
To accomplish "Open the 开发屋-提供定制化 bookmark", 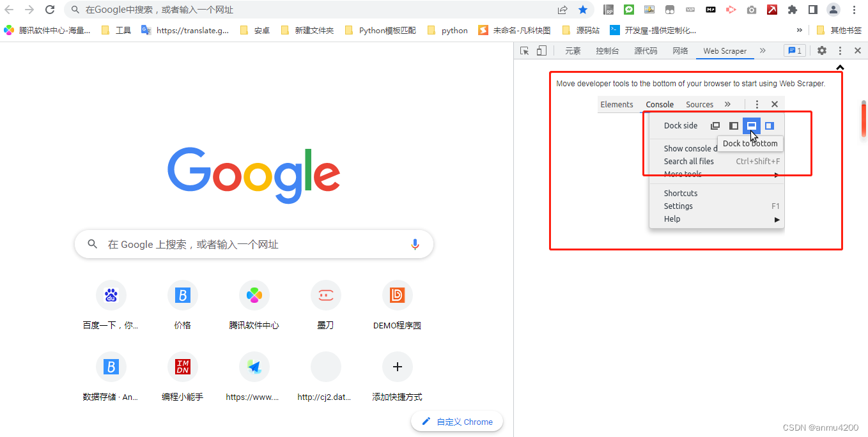I will 653,30.
